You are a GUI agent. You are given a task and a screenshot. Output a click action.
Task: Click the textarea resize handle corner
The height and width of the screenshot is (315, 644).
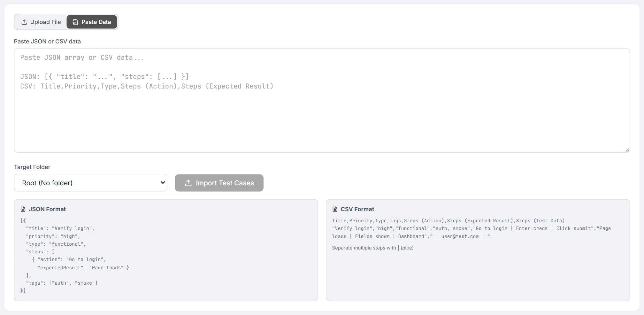click(627, 150)
